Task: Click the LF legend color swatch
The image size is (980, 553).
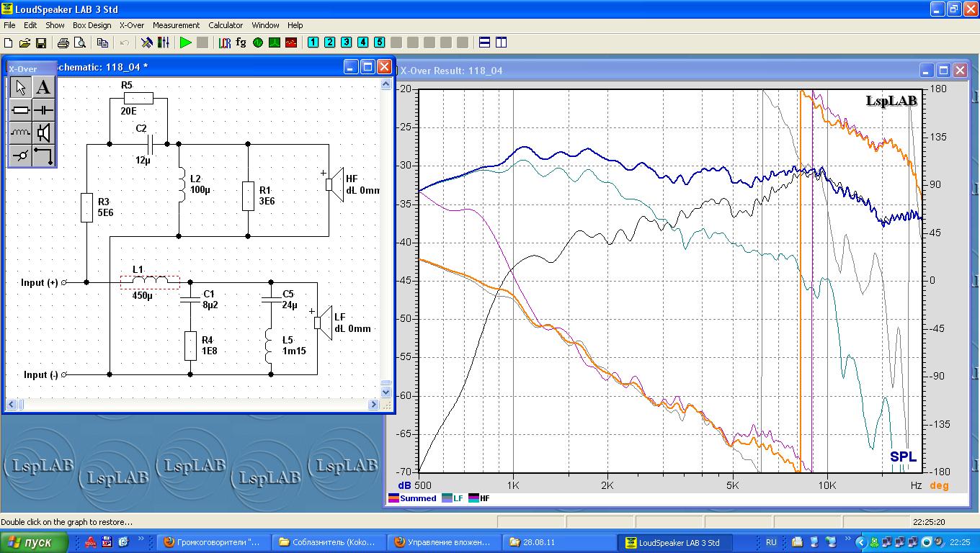Action: coord(447,498)
